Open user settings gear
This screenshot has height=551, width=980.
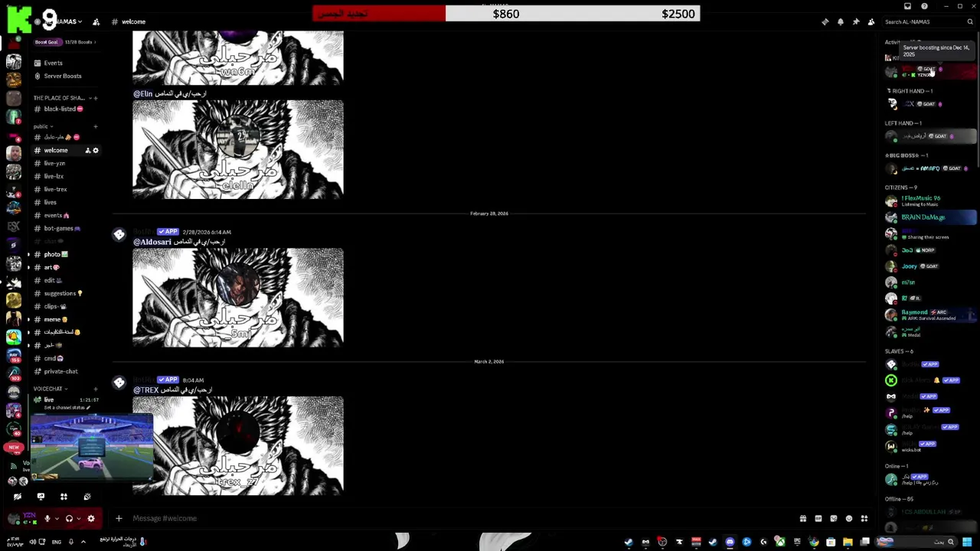point(91,518)
